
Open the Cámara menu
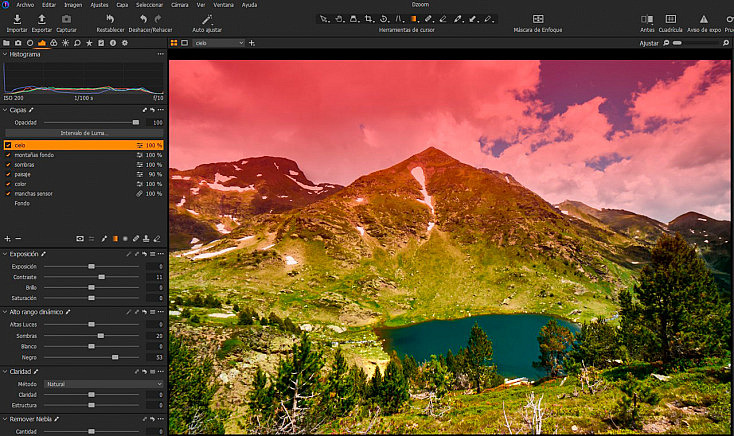180,5
